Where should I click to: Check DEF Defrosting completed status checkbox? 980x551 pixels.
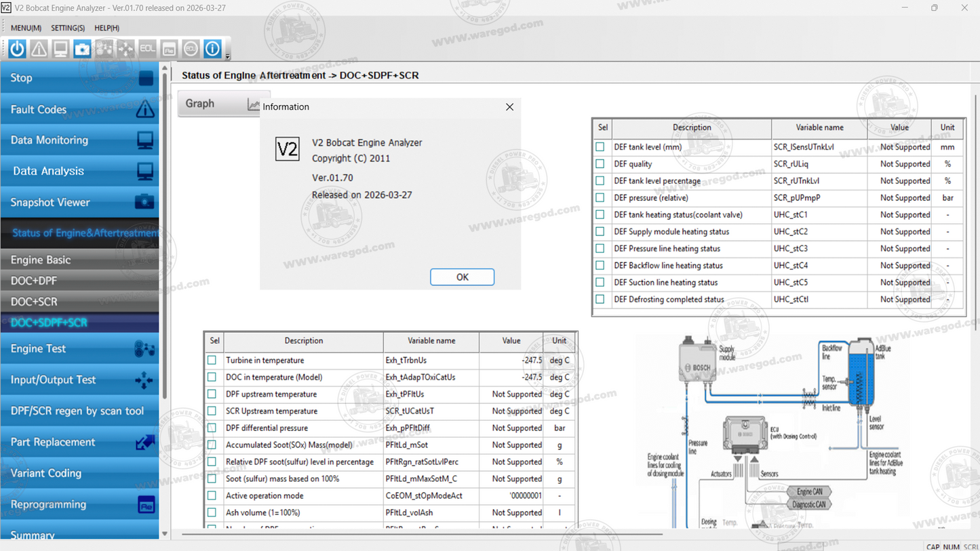[x=600, y=300]
